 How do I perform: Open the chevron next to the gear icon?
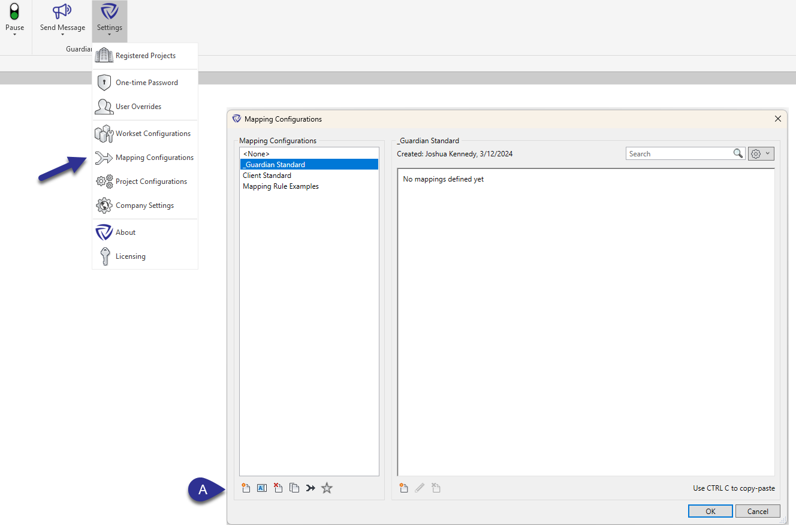click(x=768, y=153)
